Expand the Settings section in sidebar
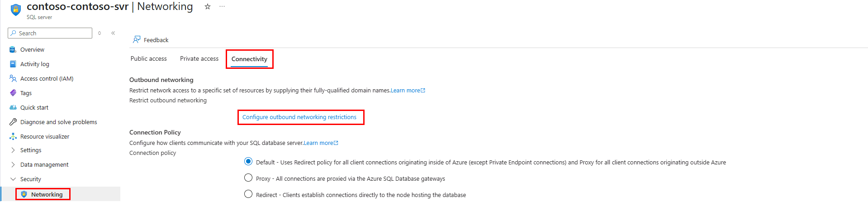Viewport: 868px width, 202px height. point(13,150)
